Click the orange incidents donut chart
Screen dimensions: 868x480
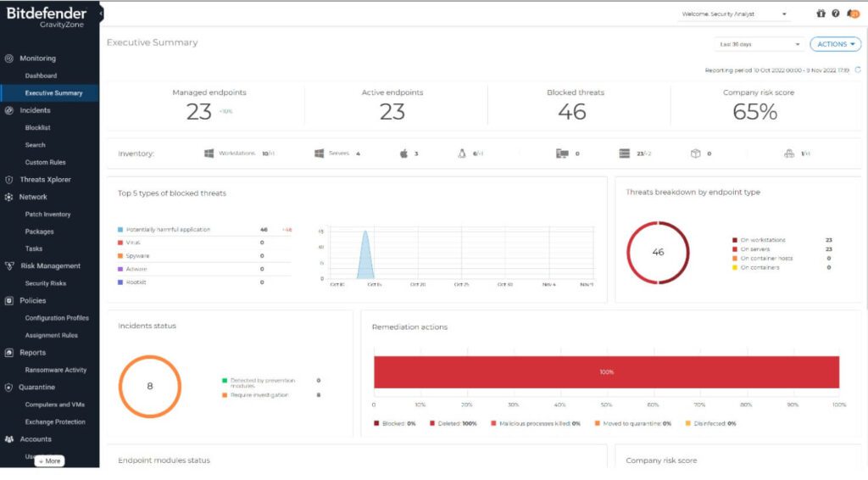pyautogui.click(x=149, y=387)
